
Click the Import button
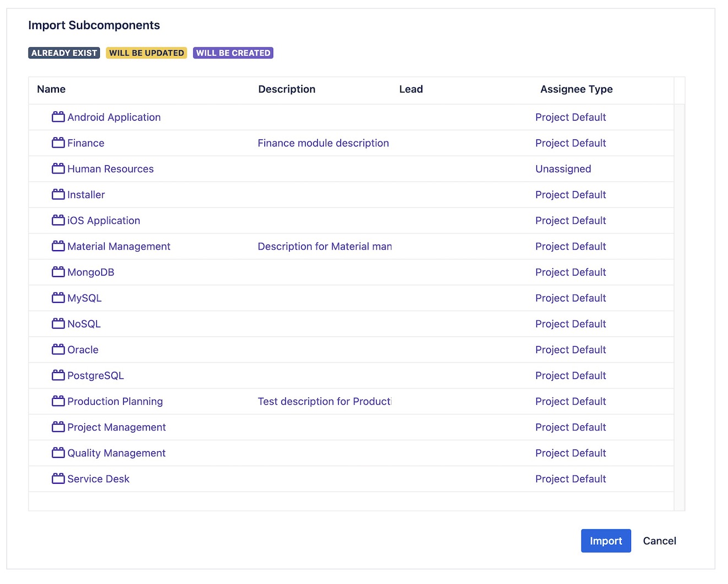(x=606, y=540)
